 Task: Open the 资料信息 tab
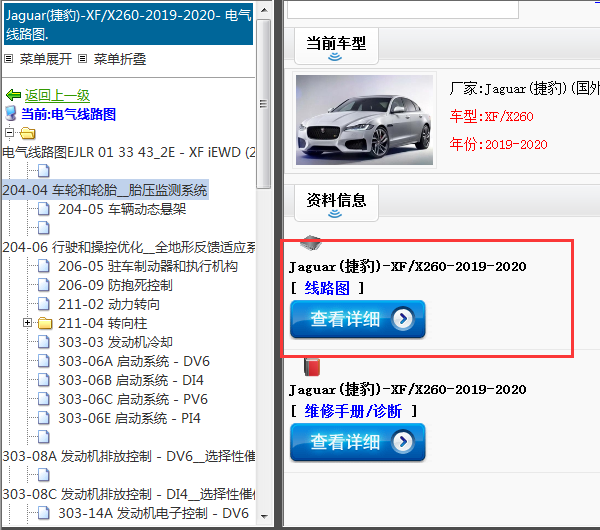(336, 203)
